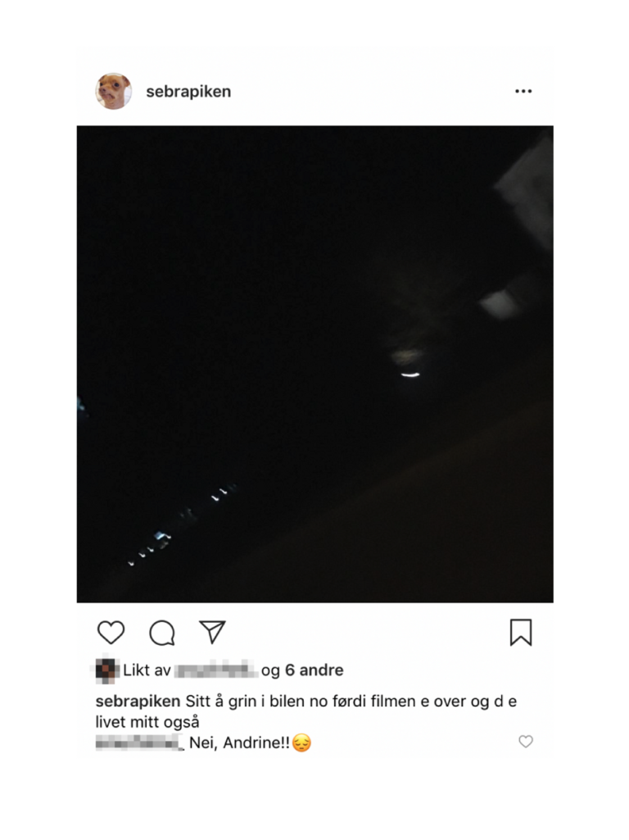Open the three-dot more options menu
Image resolution: width=629 pixels, height=840 pixels.
pos(523,91)
